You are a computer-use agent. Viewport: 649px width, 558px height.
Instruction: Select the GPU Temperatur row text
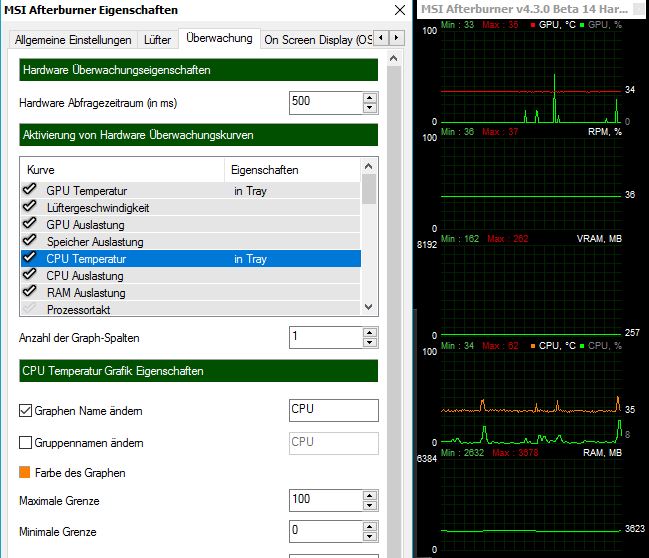click(87, 191)
